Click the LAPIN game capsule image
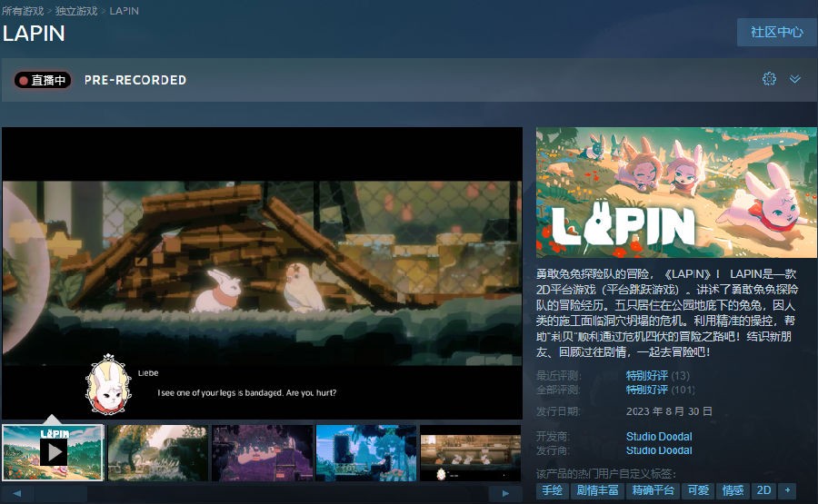The height and width of the screenshot is (504, 818). click(x=676, y=193)
